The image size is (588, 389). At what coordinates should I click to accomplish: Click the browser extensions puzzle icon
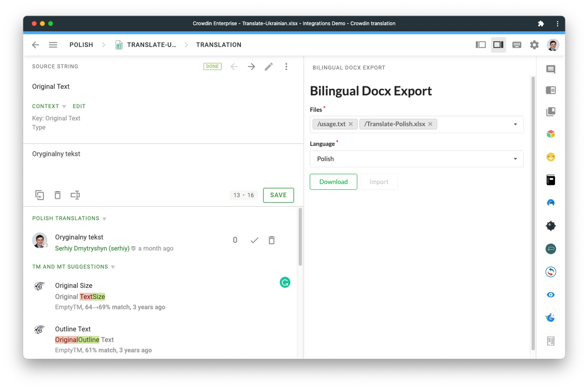pyautogui.click(x=541, y=24)
